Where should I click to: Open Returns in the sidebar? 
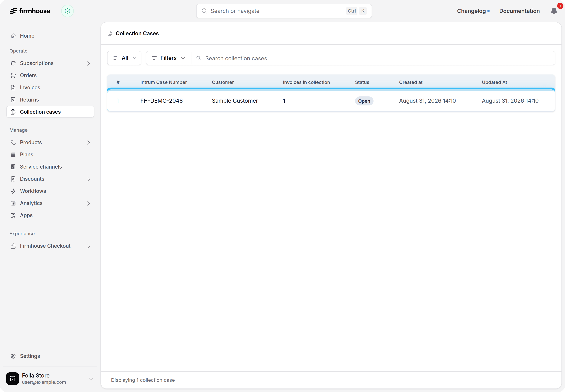pos(50,100)
